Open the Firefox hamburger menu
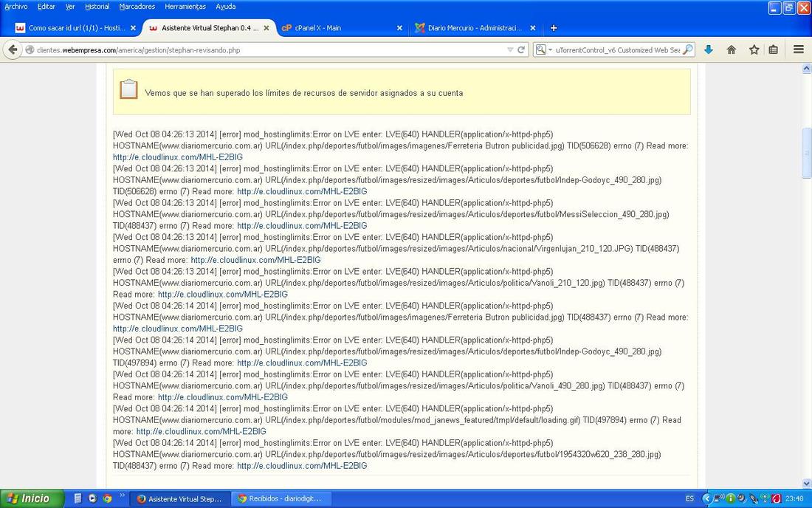Viewport: 812px width, 508px height. coord(799,49)
